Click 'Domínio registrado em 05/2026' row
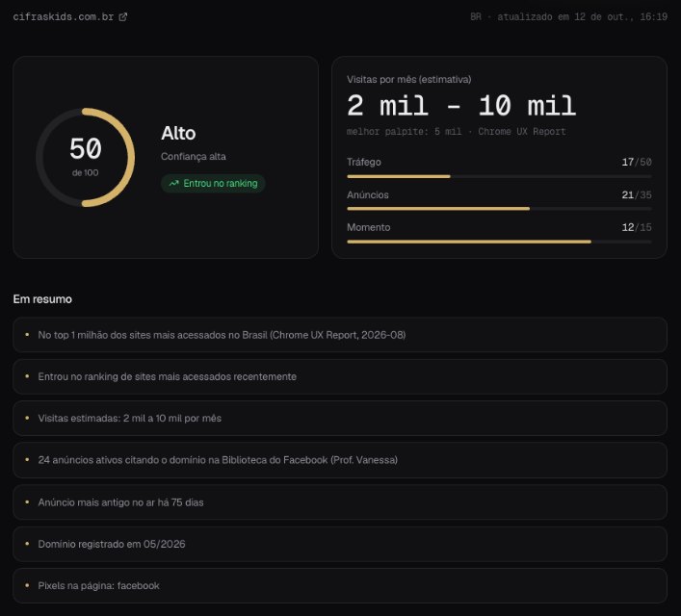 pyautogui.click(x=340, y=544)
